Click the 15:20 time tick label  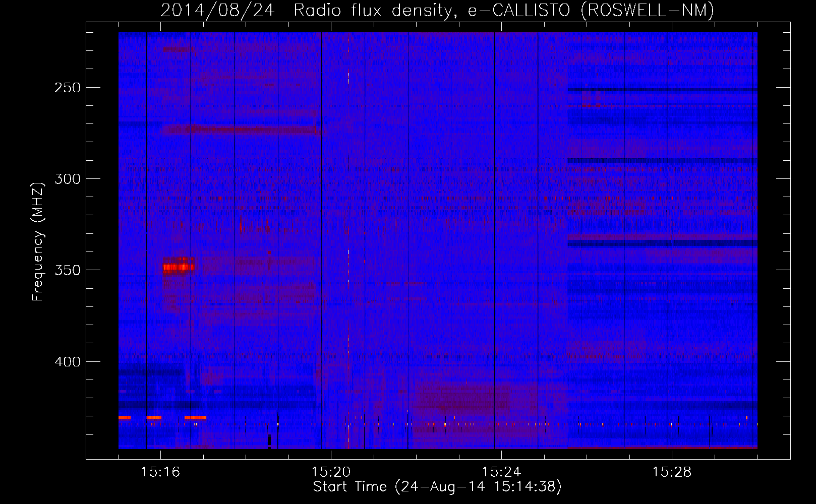tap(331, 472)
